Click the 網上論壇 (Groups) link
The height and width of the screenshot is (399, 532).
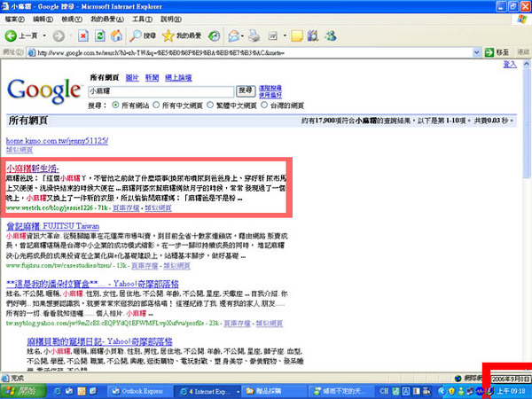pyautogui.click(x=178, y=78)
